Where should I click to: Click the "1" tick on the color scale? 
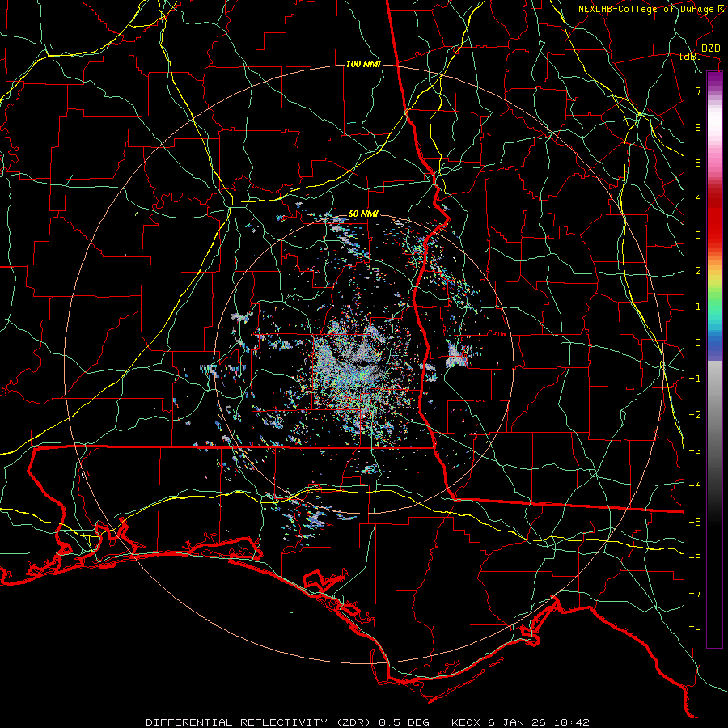(698, 307)
